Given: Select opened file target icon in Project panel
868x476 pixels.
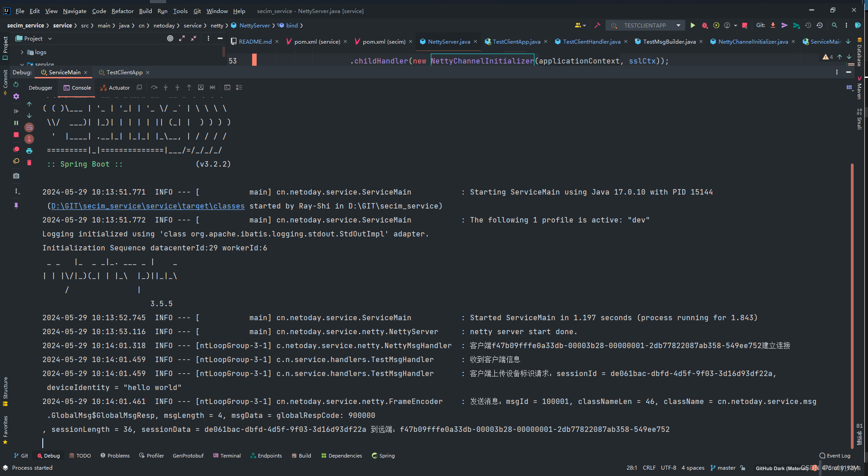Looking at the screenshot, I should pyautogui.click(x=170, y=39).
